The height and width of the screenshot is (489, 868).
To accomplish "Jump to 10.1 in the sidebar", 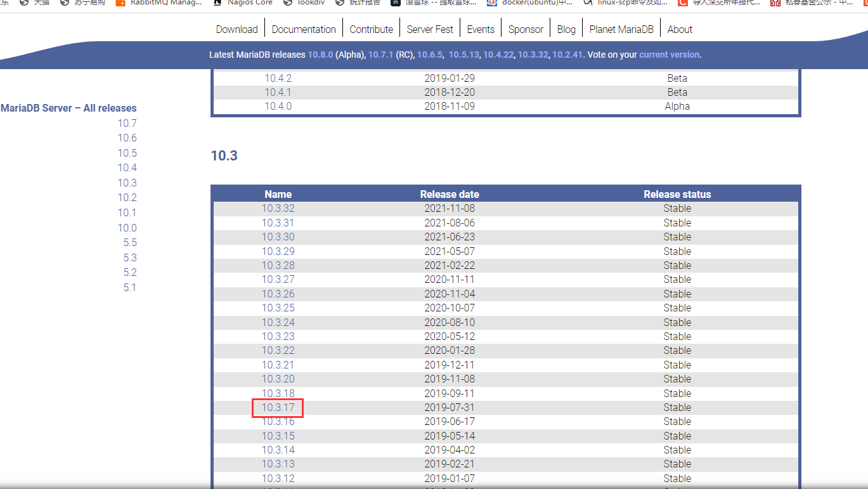I will tap(127, 212).
